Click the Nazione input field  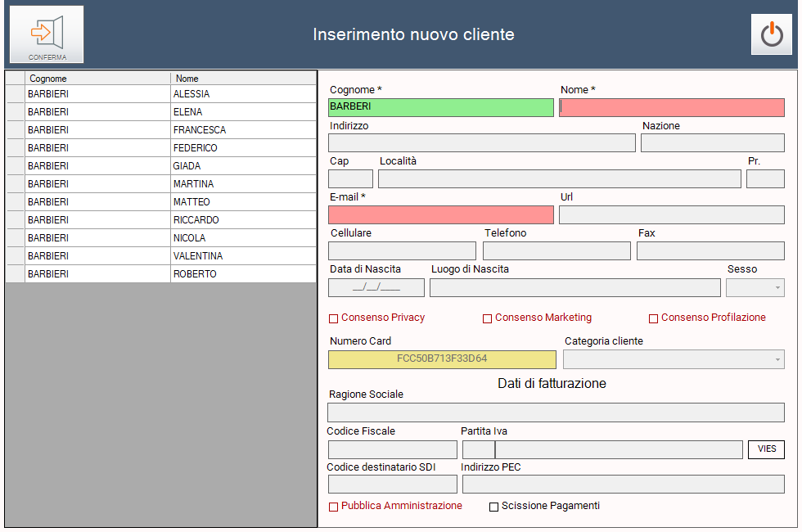[713, 142]
